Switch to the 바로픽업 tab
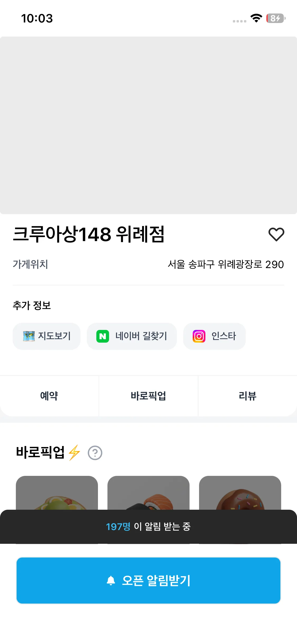 point(148,396)
